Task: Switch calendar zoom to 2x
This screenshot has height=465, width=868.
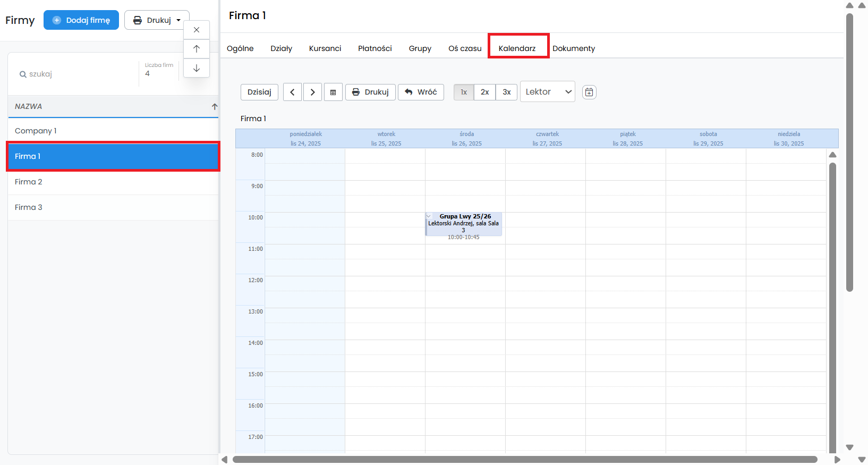Action: coord(484,92)
